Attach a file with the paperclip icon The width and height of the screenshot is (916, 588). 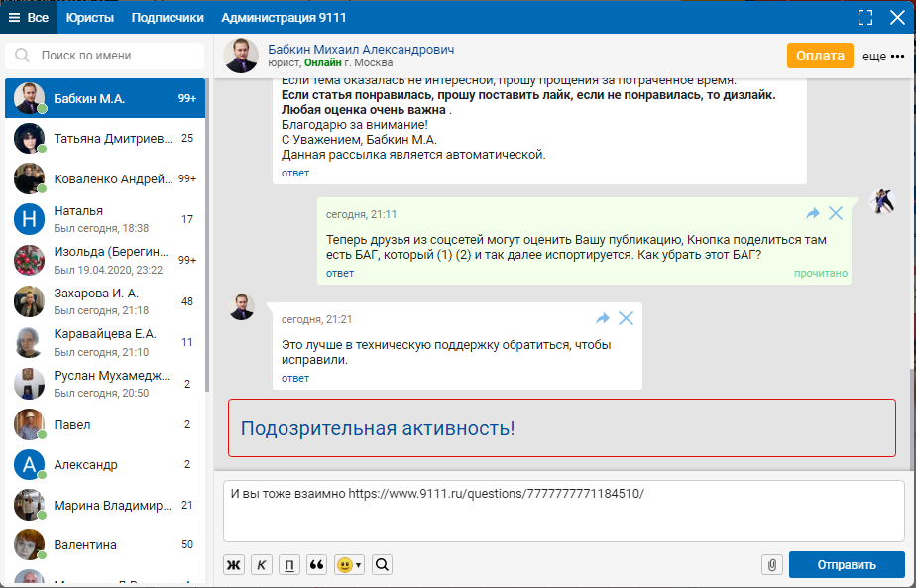(772, 565)
